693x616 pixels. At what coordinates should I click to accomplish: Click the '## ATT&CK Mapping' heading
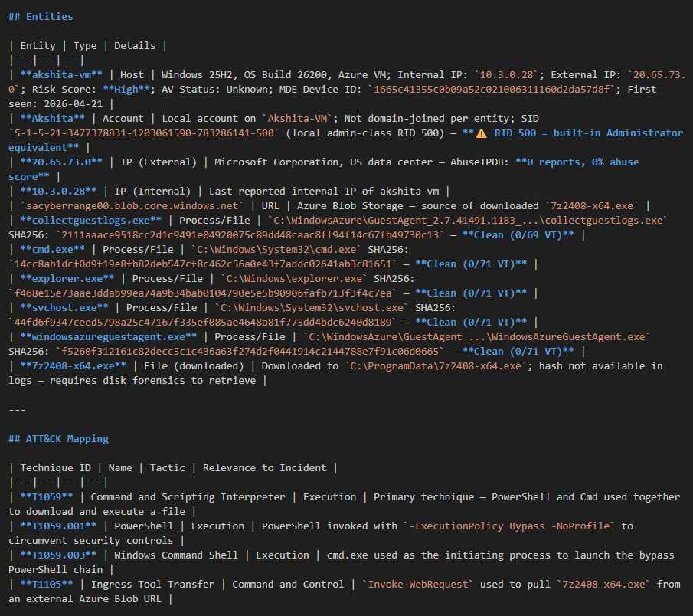[x=58, y=439]
